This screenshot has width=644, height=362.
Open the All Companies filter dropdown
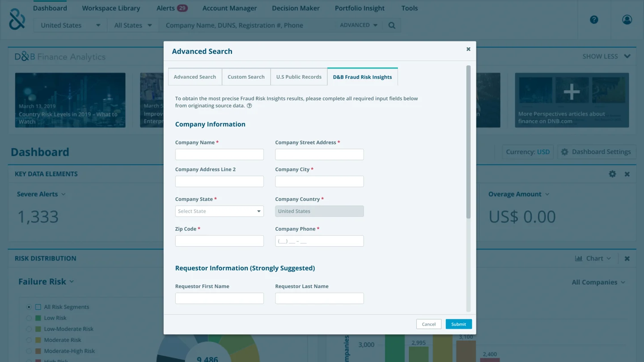[598, 282]
